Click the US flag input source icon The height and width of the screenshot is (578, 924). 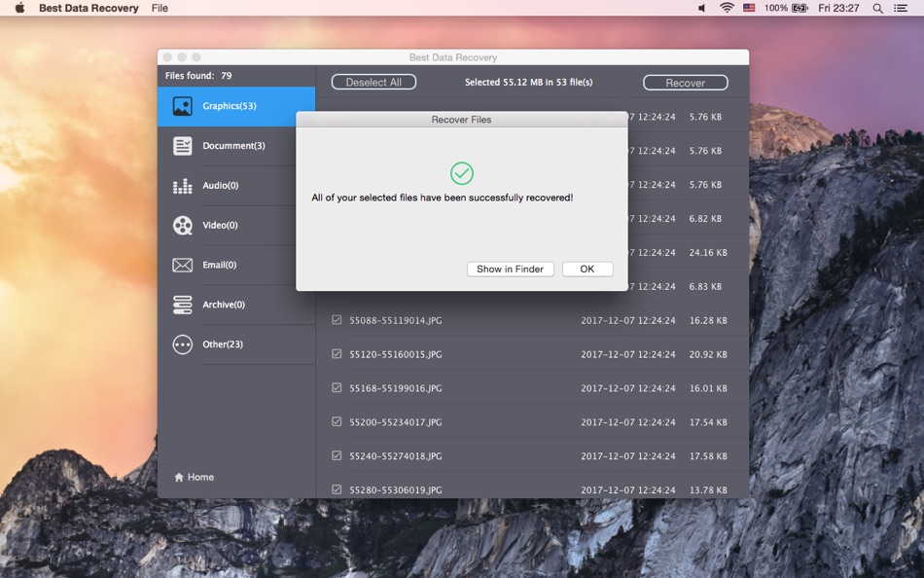749,8
